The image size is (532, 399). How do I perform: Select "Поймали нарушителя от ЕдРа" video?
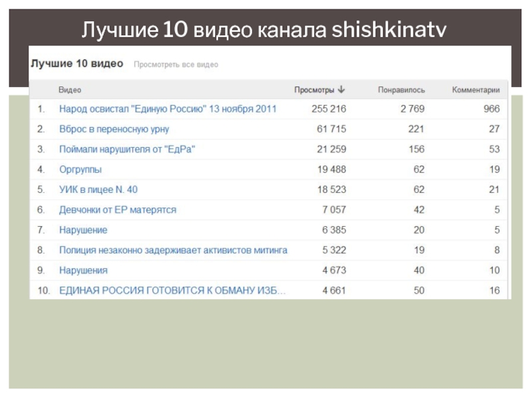(x=127, y=149)
